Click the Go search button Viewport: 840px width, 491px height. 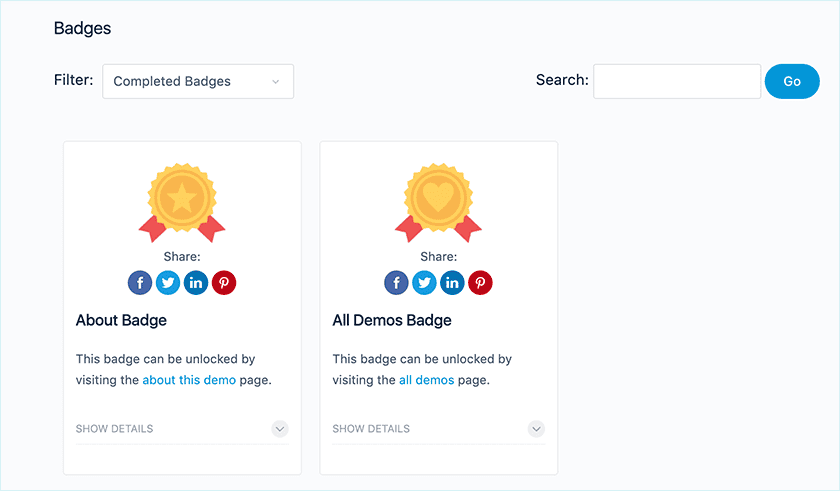(x=792, y=82)
